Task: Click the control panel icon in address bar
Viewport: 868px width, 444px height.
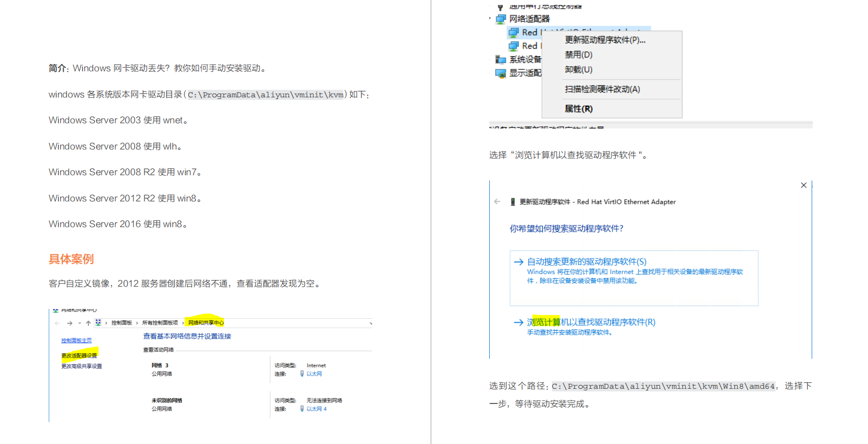Action: click(x=98, y=323)
